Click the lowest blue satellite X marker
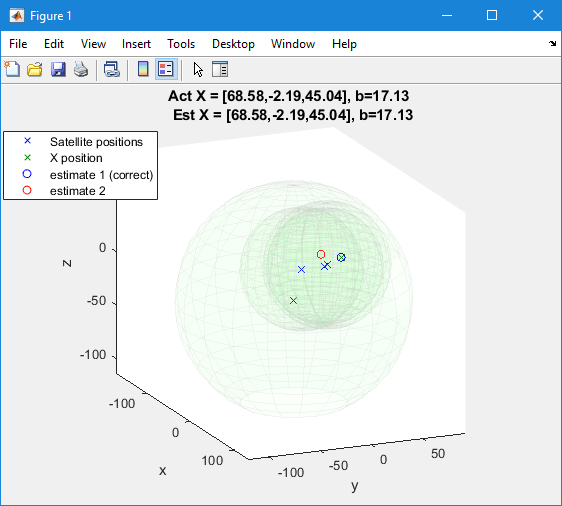Screen dimensions: 562x506 point(294,300)
